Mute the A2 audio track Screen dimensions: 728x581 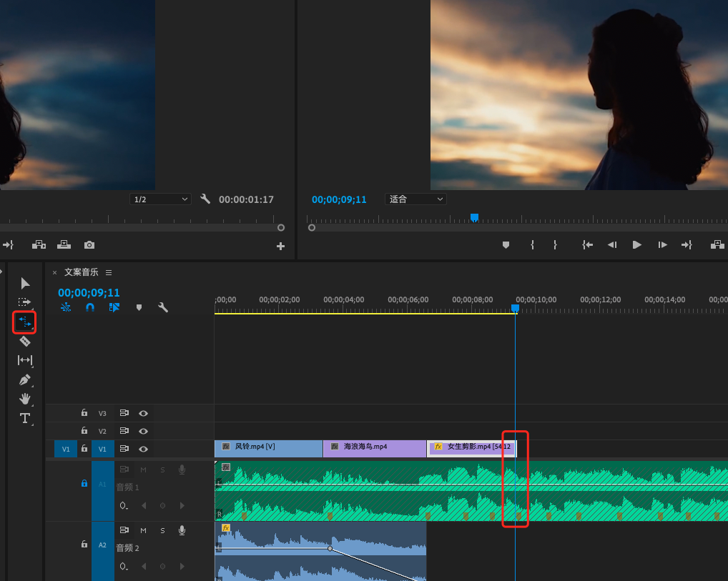(143, 530)
